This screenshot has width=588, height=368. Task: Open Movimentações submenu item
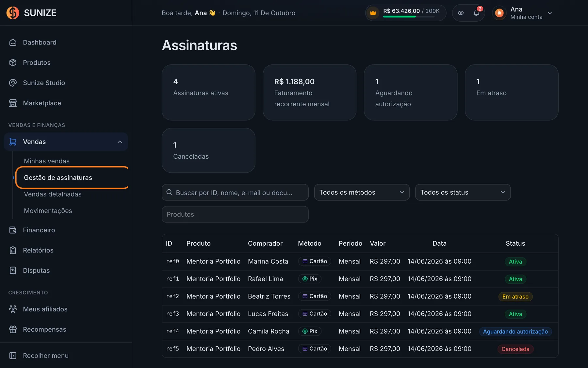click(x=48, y=211)
